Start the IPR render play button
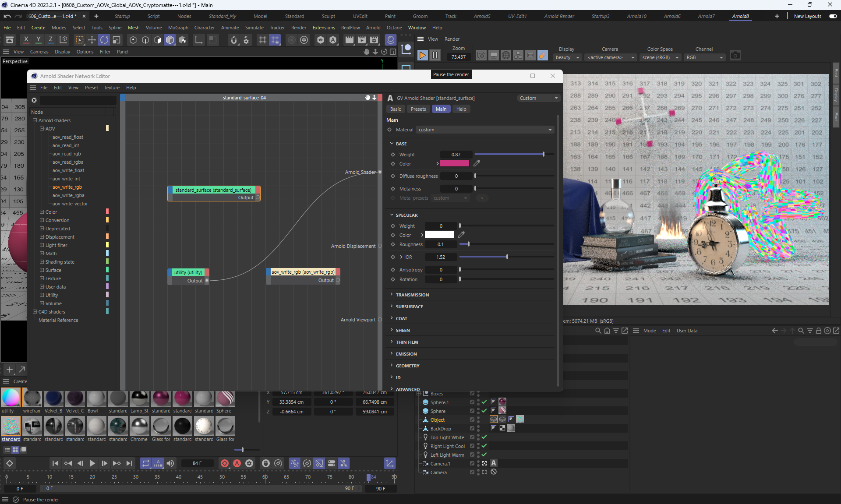 click(x=422, y=55)
